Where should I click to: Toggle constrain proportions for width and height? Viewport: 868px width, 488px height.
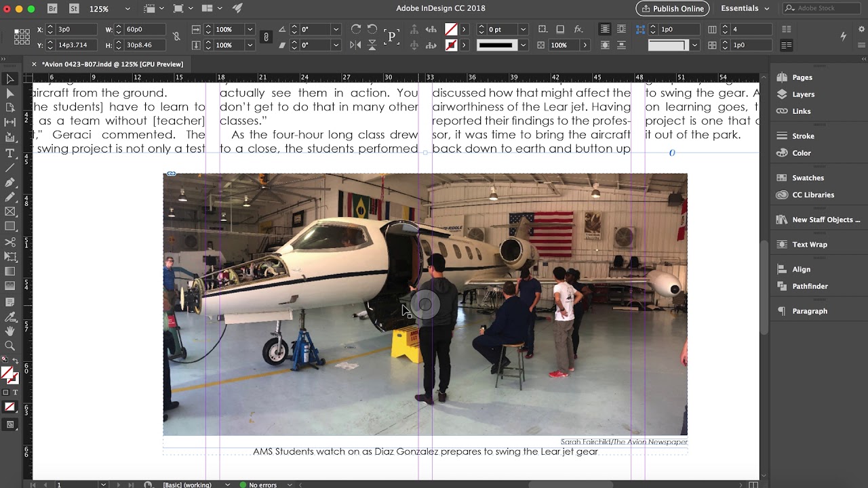[176, 37]
